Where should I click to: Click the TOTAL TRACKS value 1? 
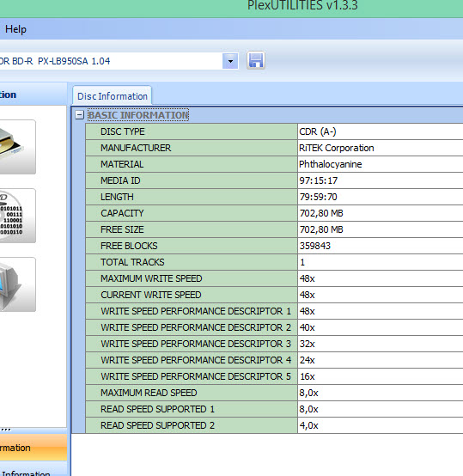click(x=302, y=262)
